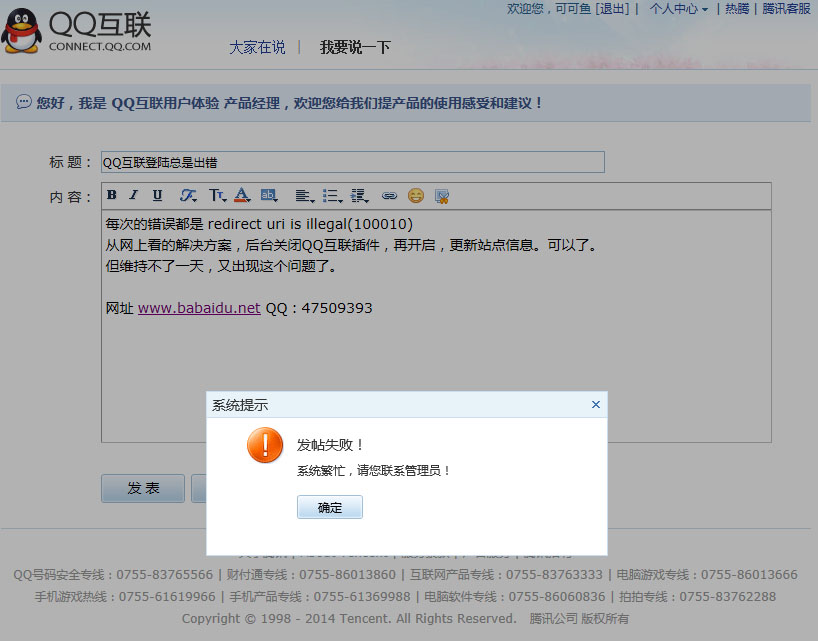818x641 pixels.
Task: Click the 系统提示 dialog title bar
Action: (407, 405)
